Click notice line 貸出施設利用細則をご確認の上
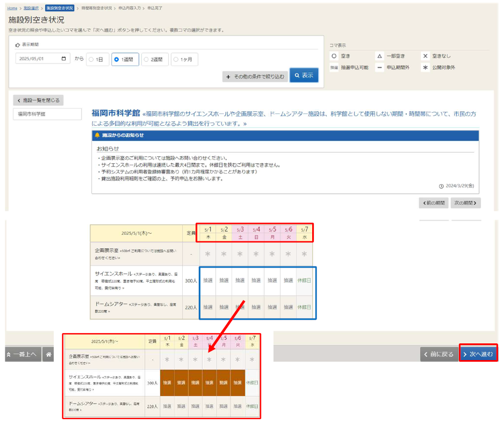Screen dimensions: 504x424 [x=161, y=178]
